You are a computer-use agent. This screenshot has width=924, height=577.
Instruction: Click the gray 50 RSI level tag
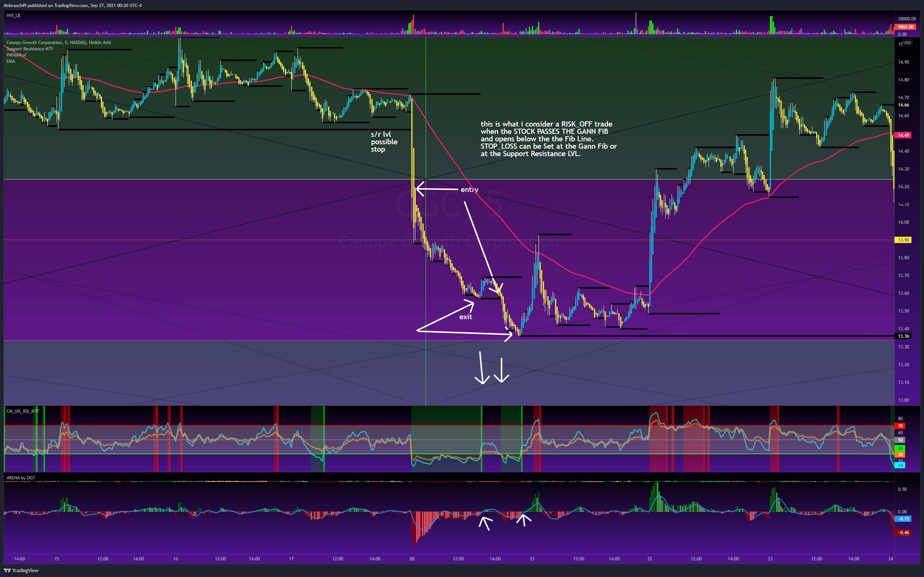click(x=900, y=440)
